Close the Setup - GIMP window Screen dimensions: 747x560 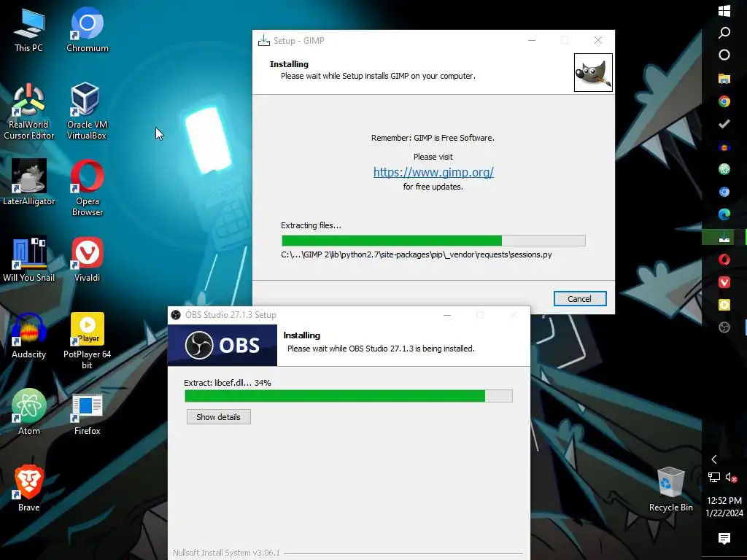point(598,41)
